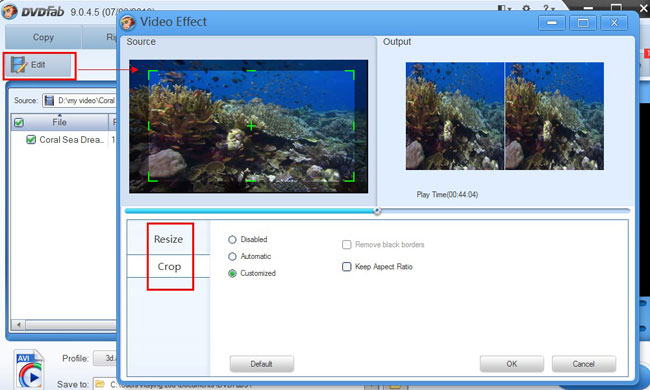650x390 pixels.
Task: Confirm with the OK button
Action: tap(512, 364)
